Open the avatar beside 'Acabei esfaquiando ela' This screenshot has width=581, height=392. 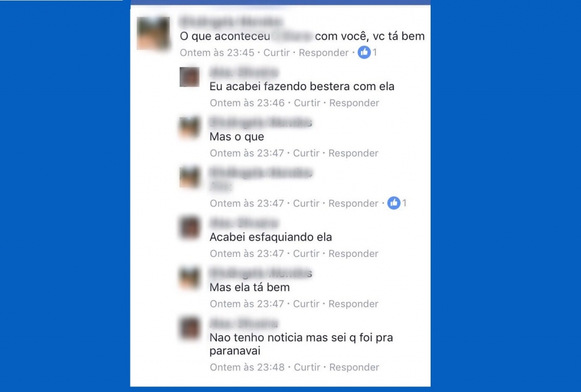pyautogui.click(x=190, y=227)
